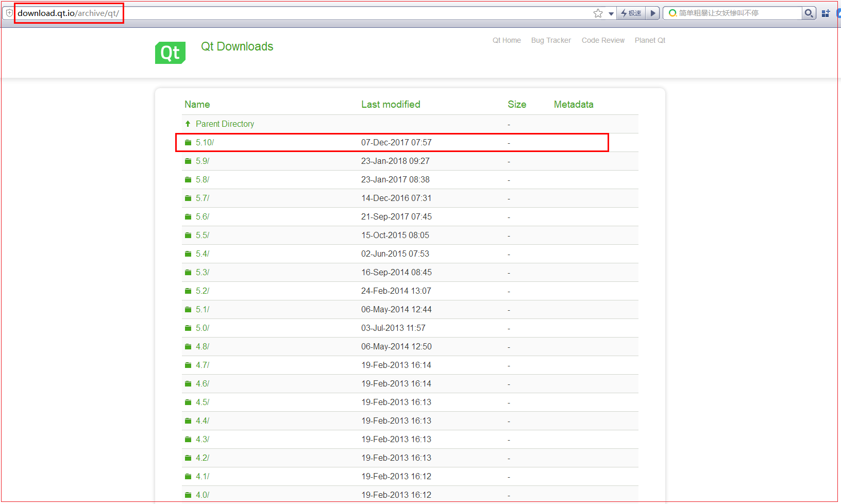
Task: Click the folder icon next to 5.6/
Action: point(188,217)
